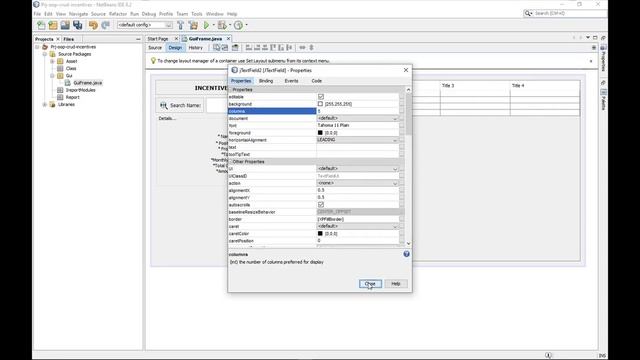Image resolution: width=640 pixels, height=360 pixels.
Task: Click the Preview Design icon
Action: click(x=235, y=48)
